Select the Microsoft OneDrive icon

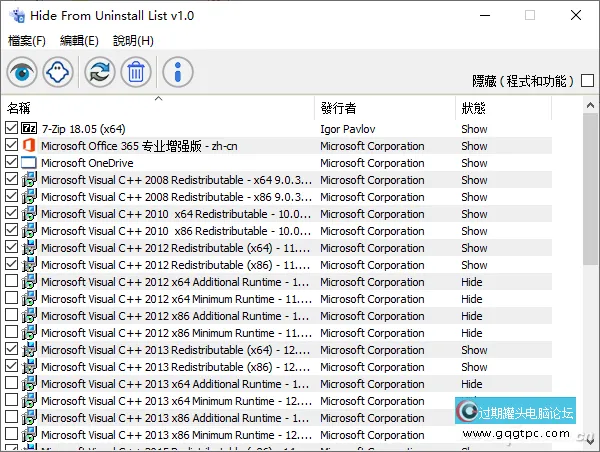(28, 163)
